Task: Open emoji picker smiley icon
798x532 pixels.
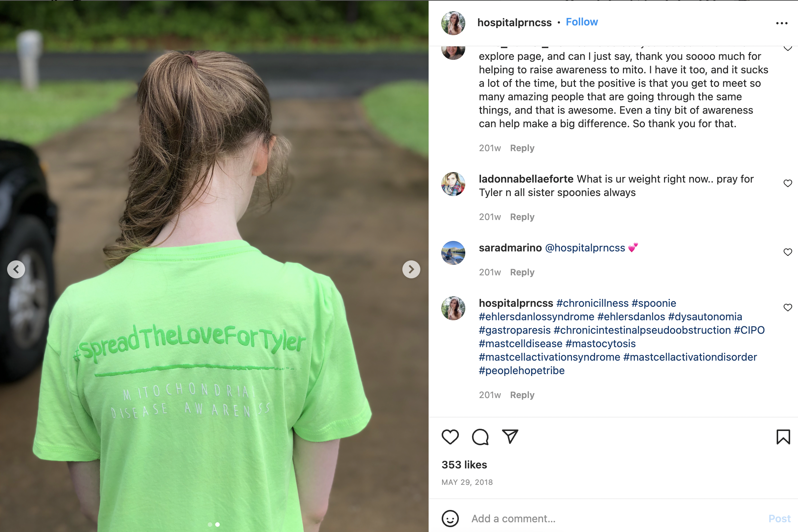Action: click(450, 519)
